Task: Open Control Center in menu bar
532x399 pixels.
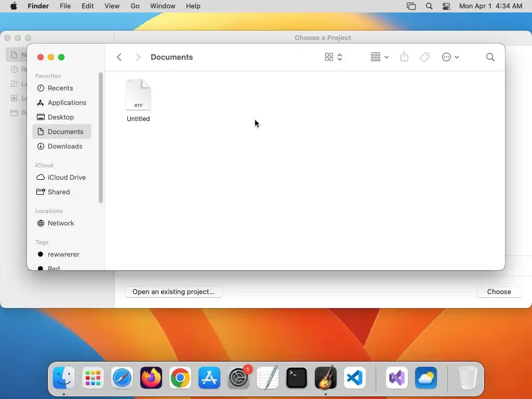Action: point(446,6)
